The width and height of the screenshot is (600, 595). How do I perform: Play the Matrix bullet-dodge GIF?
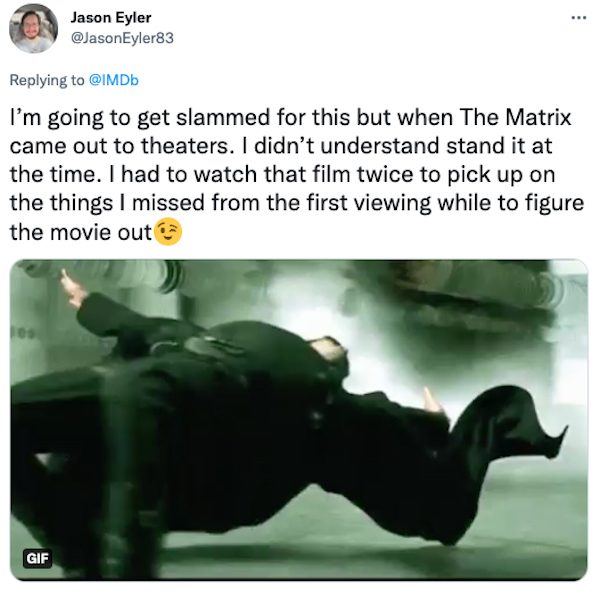(x=299, y=419)
